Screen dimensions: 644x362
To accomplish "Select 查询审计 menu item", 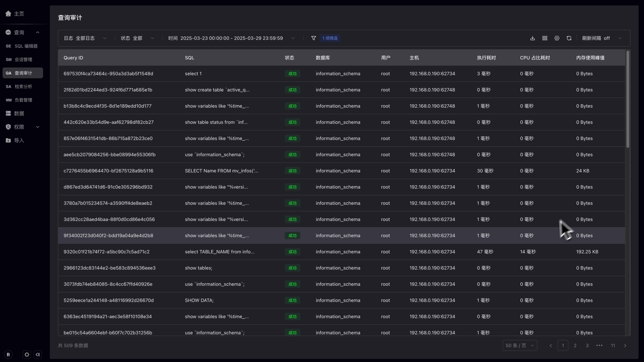I will [x=23, y=73].
